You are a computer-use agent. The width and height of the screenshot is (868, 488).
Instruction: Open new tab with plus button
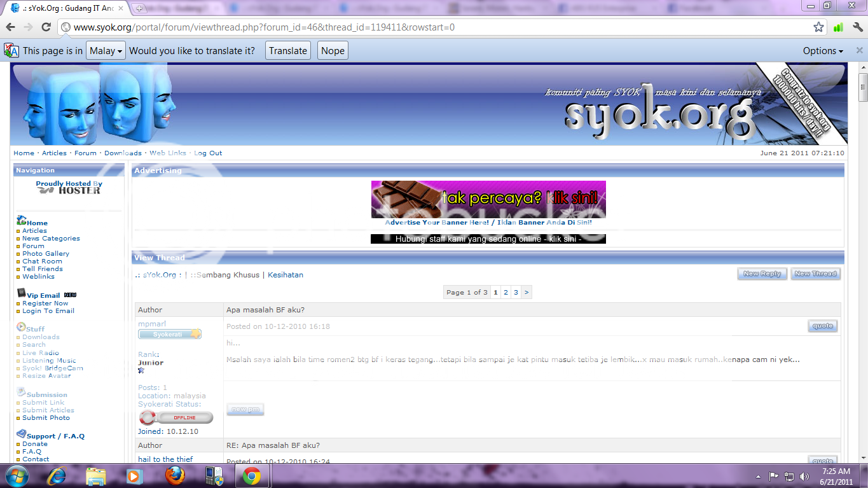pyautogui.click(x=139, y=8)
